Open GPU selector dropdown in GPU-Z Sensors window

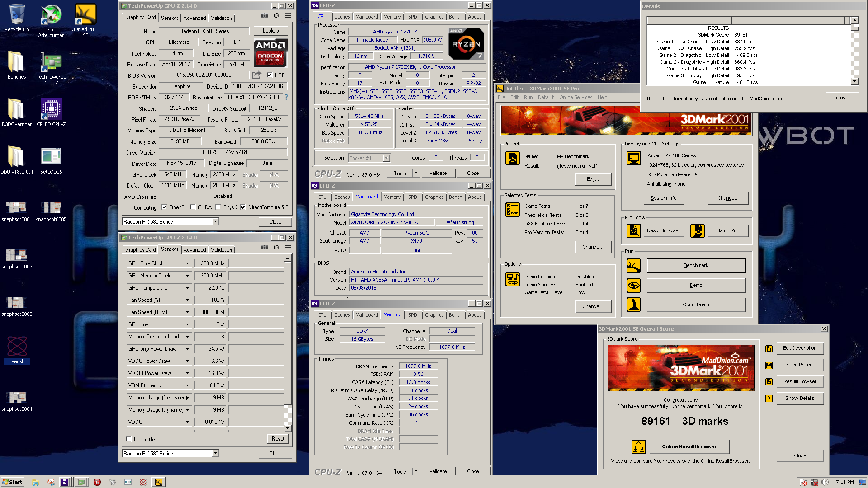click(x=215, y=454)
